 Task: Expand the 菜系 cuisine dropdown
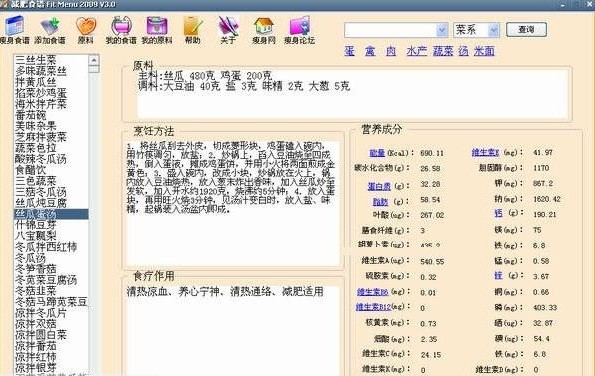click(493, 30)
